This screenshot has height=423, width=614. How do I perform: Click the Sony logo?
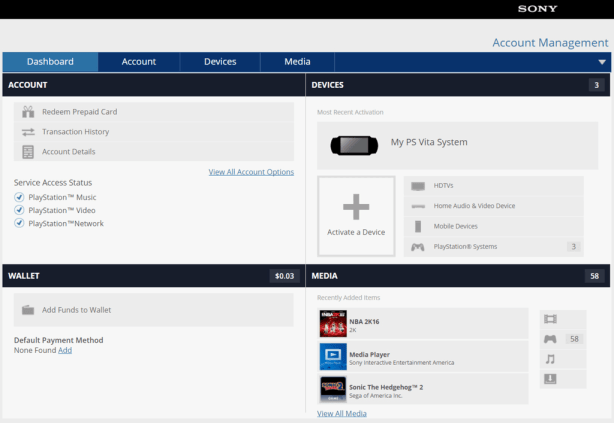tap(537, 9)
